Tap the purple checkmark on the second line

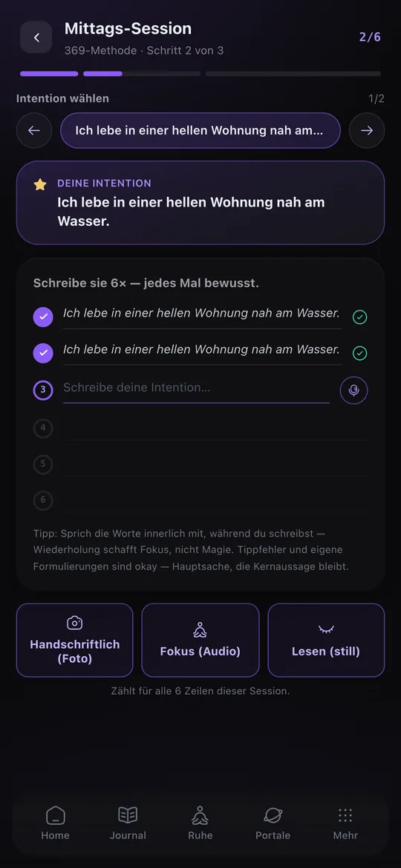tap(43, 353)
